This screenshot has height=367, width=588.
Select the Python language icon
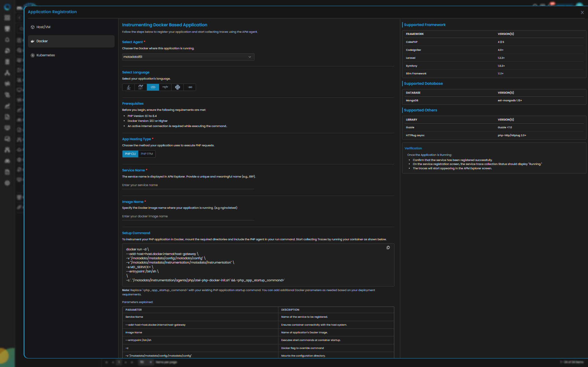(x=177, y=87)
